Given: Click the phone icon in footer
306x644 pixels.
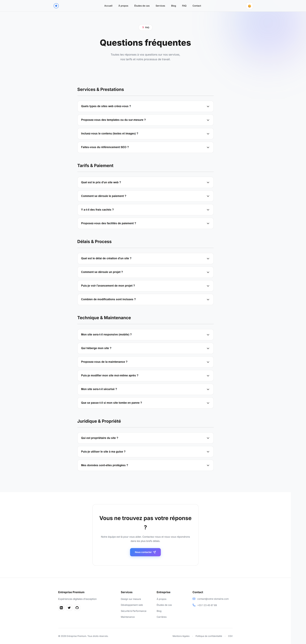Looking at the screenshot, I should (x=194, y=605).
